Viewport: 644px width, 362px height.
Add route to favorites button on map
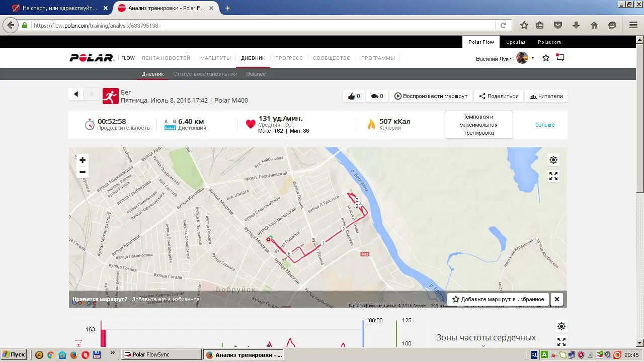coord(498,299)
